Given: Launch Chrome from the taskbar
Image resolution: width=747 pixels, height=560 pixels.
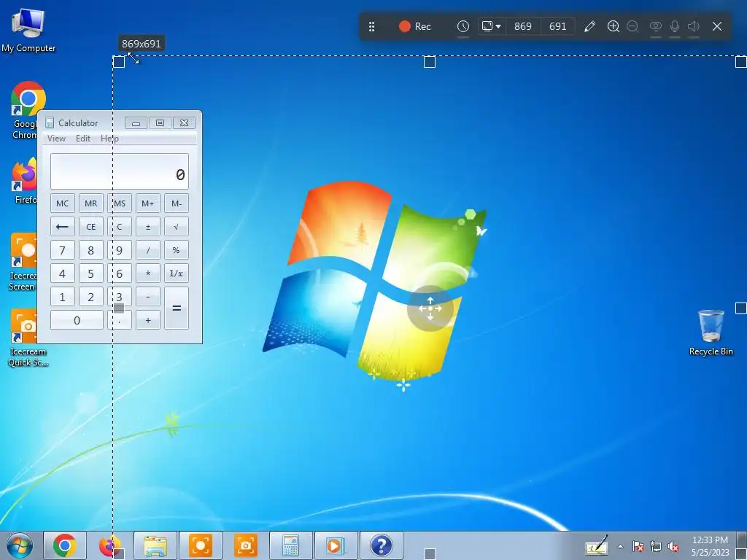Looking at the screenshot, I should tap(65, 545).
